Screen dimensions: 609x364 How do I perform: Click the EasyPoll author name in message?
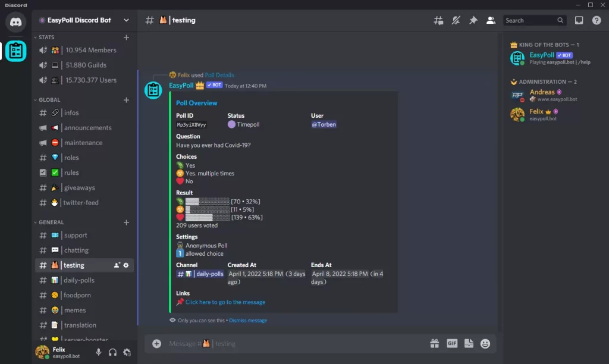click(x=181, y=86)
